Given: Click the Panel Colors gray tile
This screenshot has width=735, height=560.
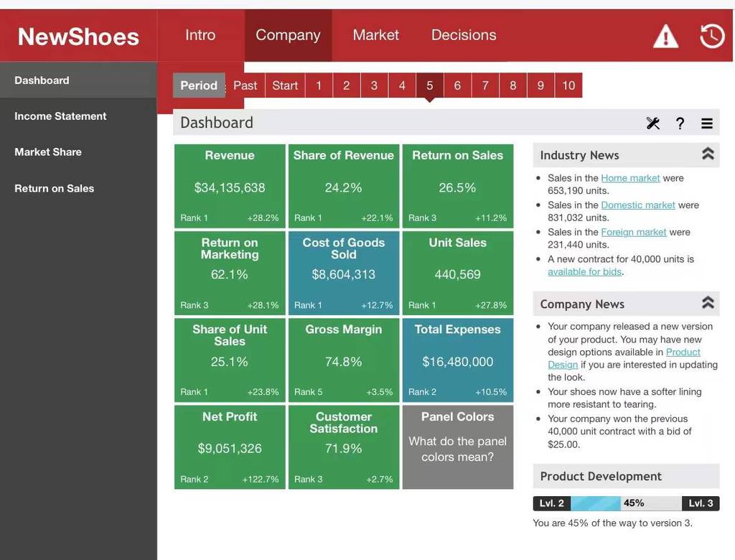Looking at the screenshot, I should point(457,447).
